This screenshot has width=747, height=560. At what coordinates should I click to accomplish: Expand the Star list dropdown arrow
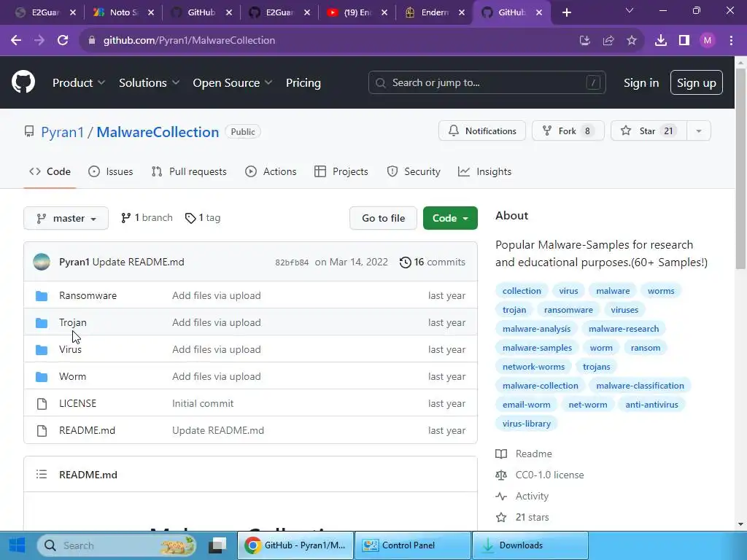(x=699, y=131)
